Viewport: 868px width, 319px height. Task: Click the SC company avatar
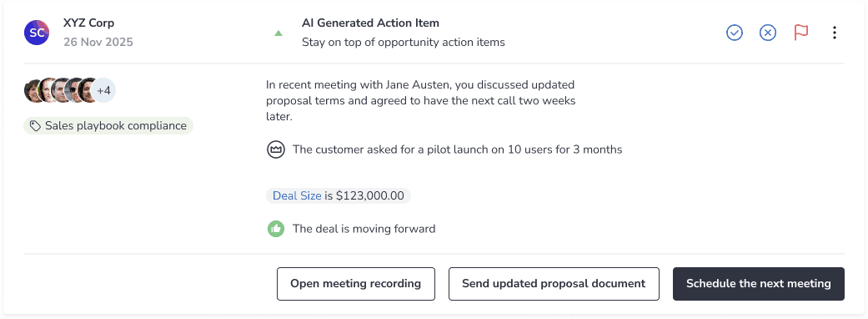pos(37,33)
